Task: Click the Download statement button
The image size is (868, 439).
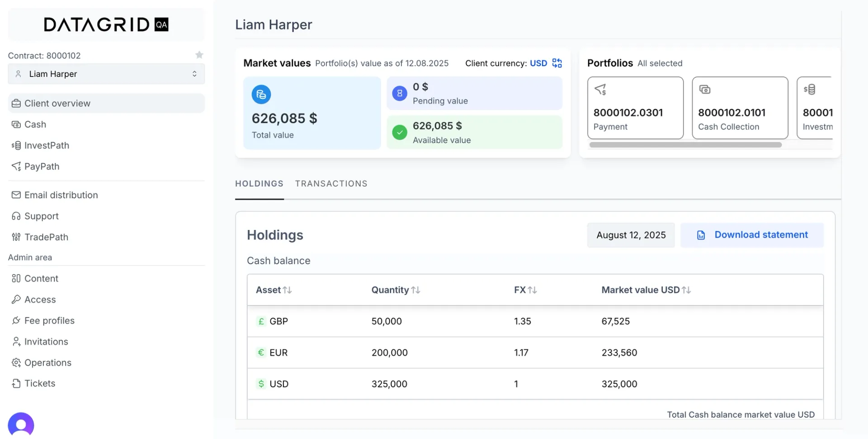Action: point(752,235)
